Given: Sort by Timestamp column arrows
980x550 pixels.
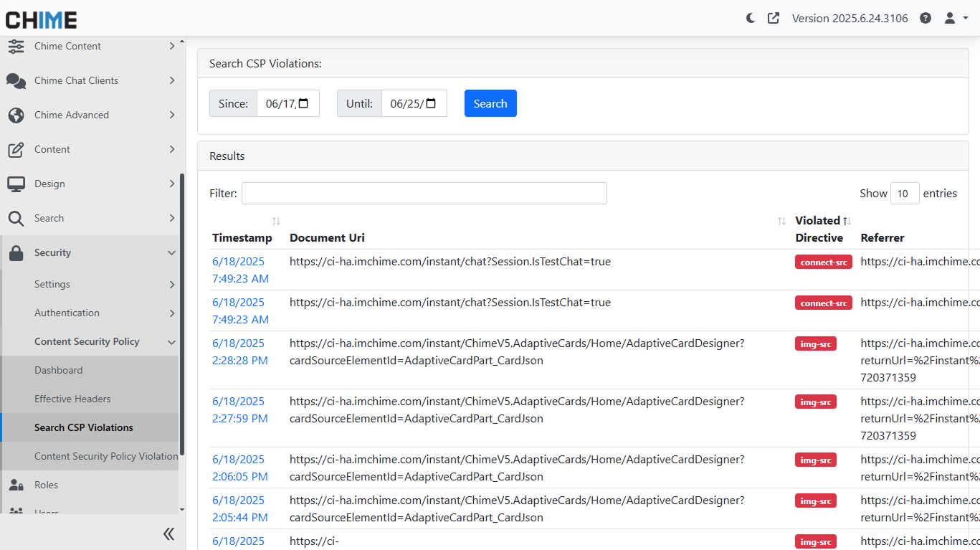Looking at the screenshot, I should pos(276,221).
